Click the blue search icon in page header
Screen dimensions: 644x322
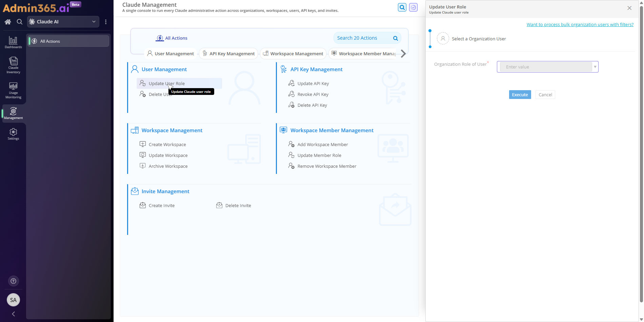point(402,7)
